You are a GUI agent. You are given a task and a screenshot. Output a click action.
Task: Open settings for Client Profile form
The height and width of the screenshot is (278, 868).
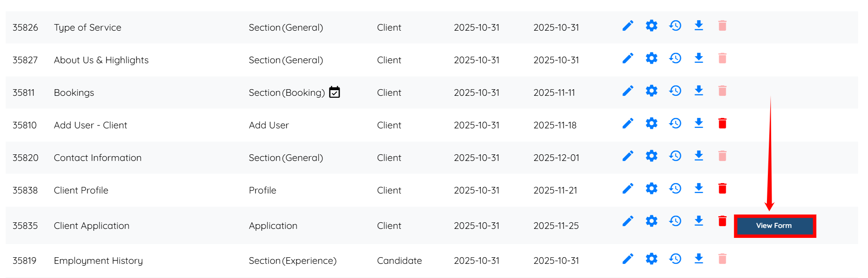click(x=651, y=188)
